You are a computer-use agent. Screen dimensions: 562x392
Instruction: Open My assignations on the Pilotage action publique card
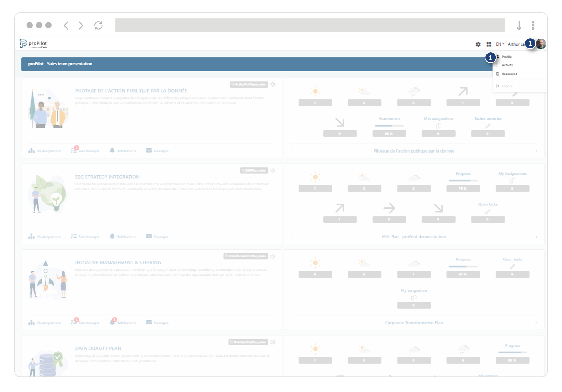click(x=45, y=151)
